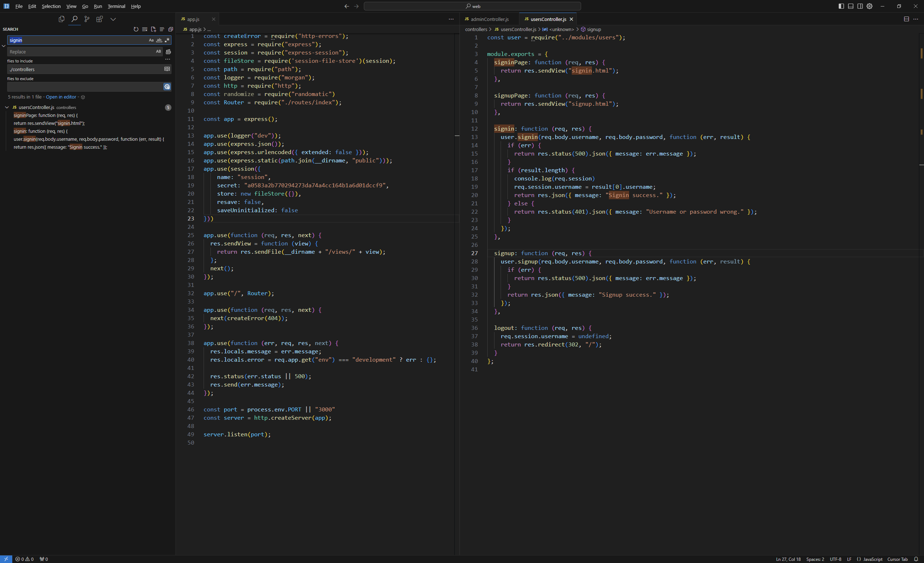Click the signup breadcrumb item
The width and height of the screenshot is (924, 563).
click(x=594, y=29)
